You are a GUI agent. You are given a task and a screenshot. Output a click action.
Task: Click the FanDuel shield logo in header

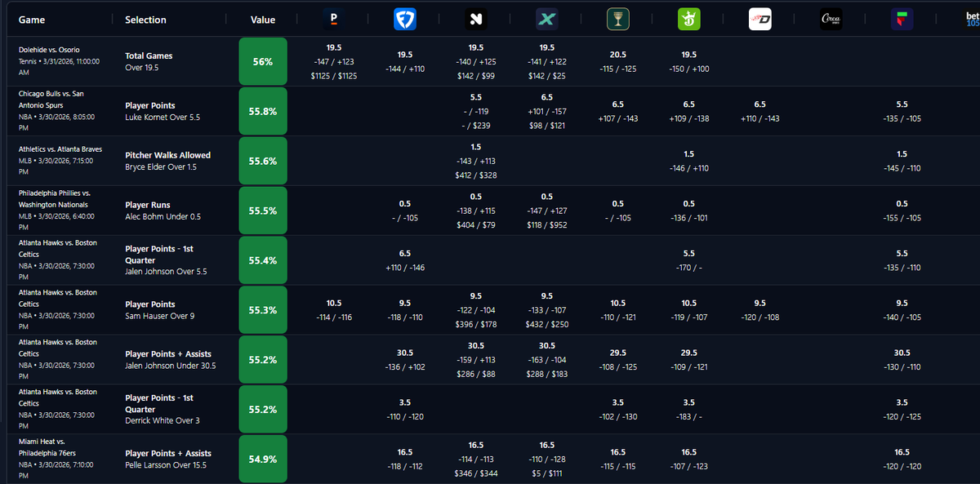pyautogui.click(x=405, y=20)
